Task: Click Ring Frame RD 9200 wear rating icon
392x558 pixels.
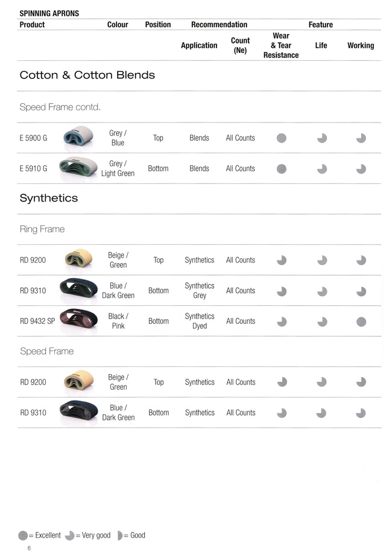Action: (x=281, y=261)
